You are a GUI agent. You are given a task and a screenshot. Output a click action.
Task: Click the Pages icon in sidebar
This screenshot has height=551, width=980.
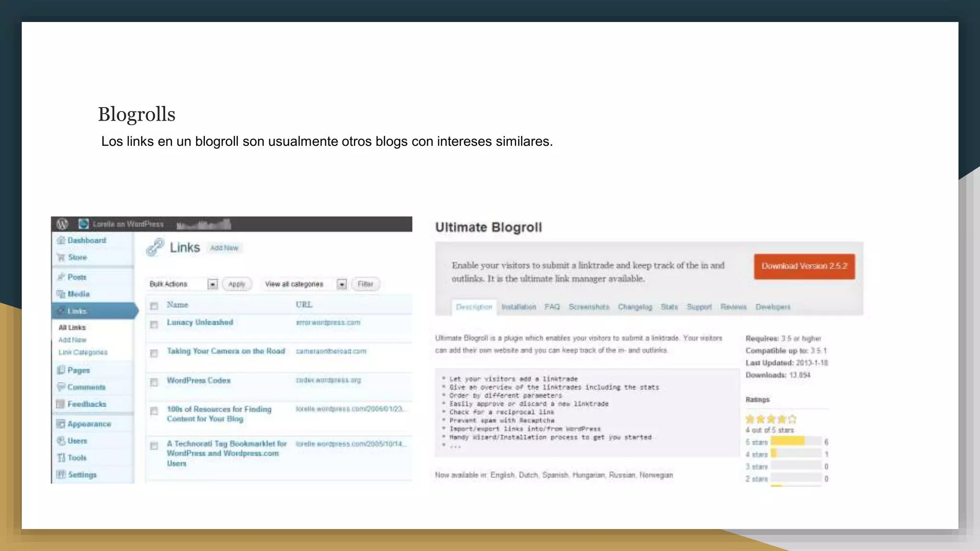pos(61,370)
